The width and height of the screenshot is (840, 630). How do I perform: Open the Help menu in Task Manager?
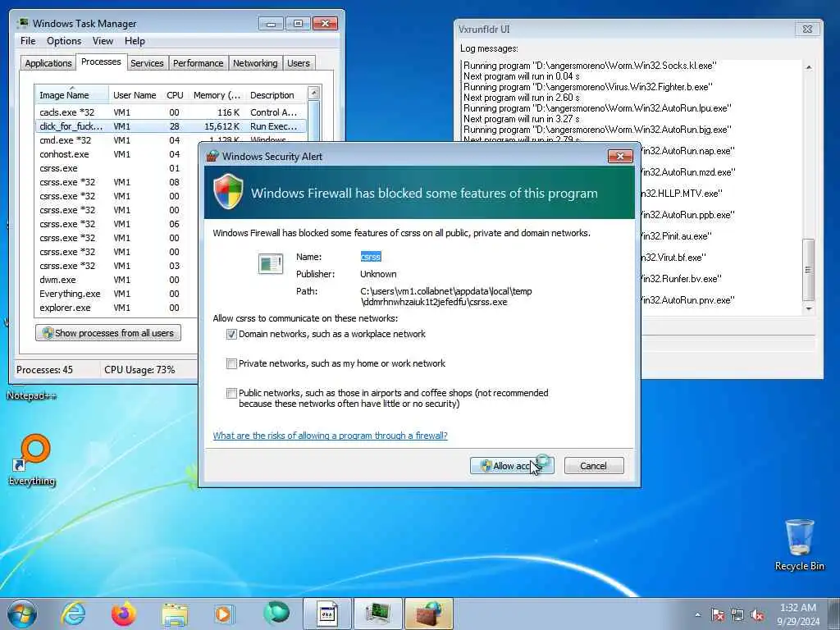pos(135,41)
